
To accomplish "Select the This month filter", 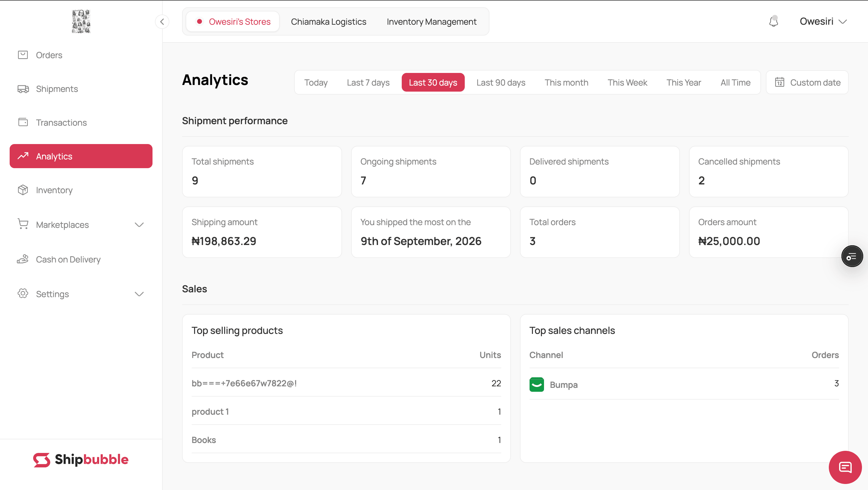I will point(566,83).
